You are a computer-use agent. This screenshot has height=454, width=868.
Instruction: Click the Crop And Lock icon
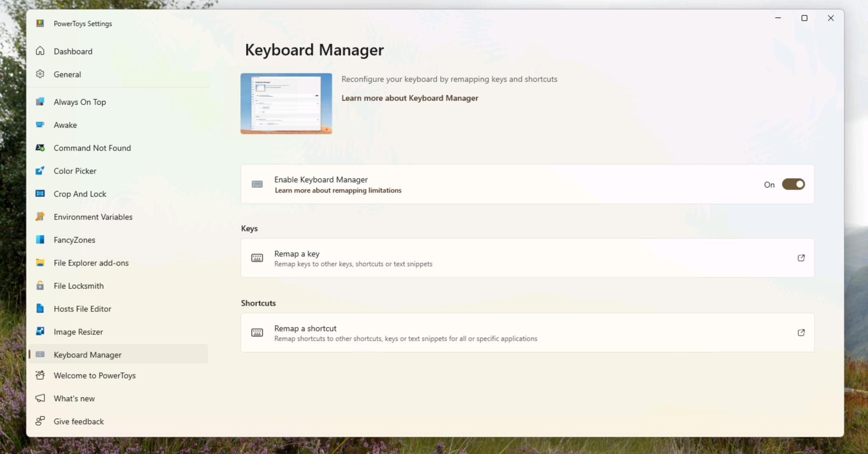tap(40, 194)
